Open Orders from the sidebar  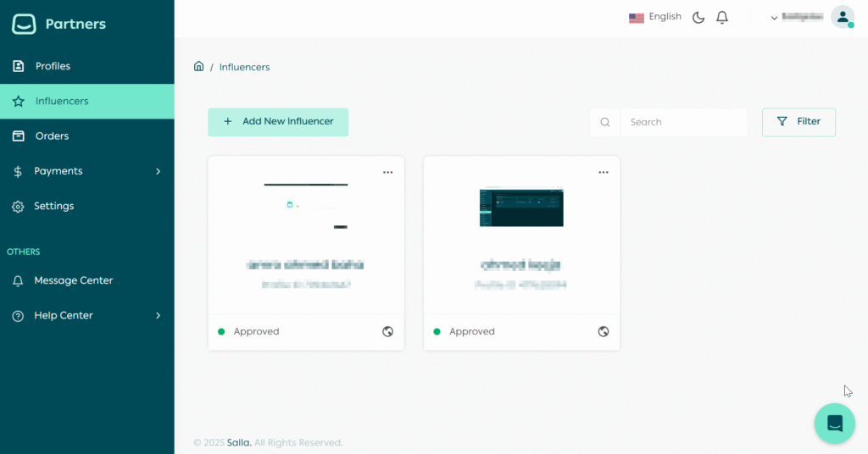52,136
